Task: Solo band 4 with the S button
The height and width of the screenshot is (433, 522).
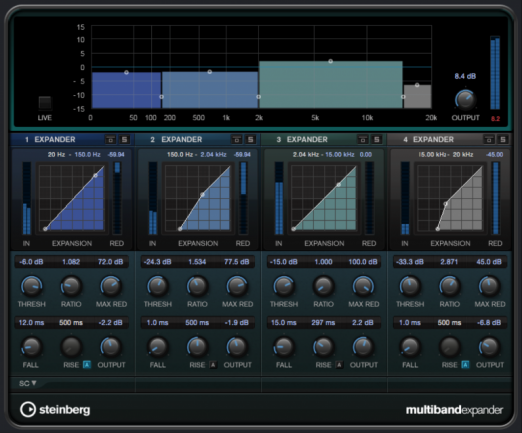Action: pos(503,140)
